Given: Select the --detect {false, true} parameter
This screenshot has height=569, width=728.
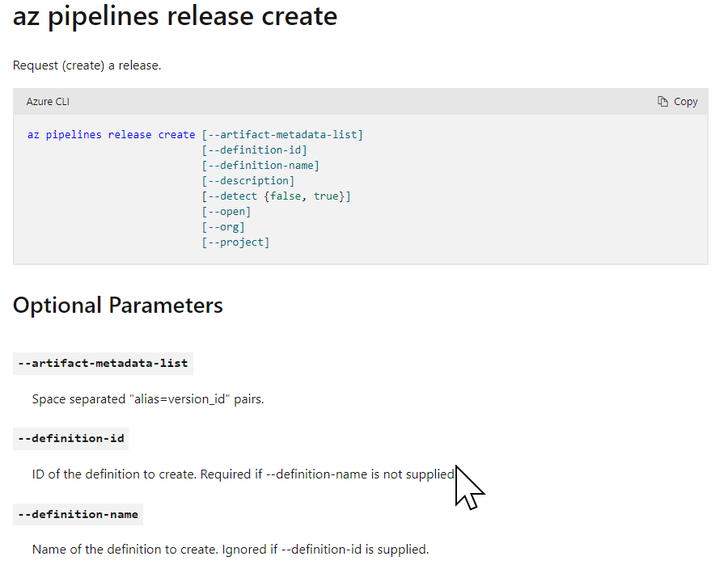Looking at the screenshot, I should click(273, 196).
